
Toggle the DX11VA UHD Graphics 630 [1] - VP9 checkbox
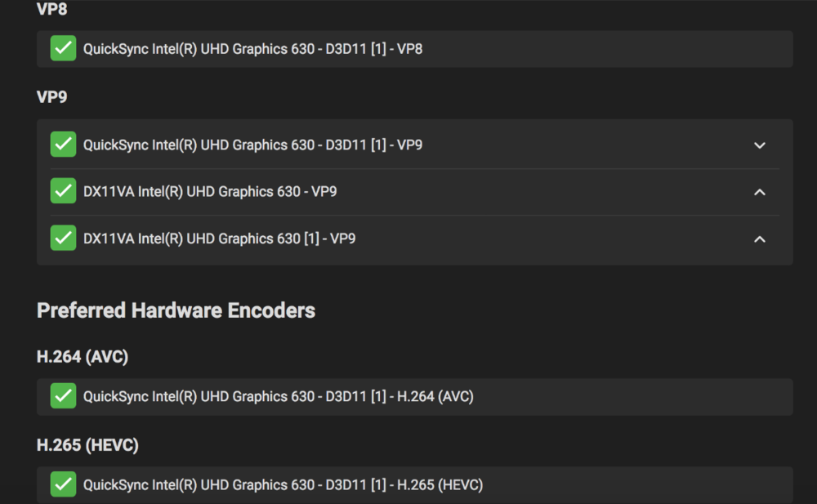tap(63, 239)
